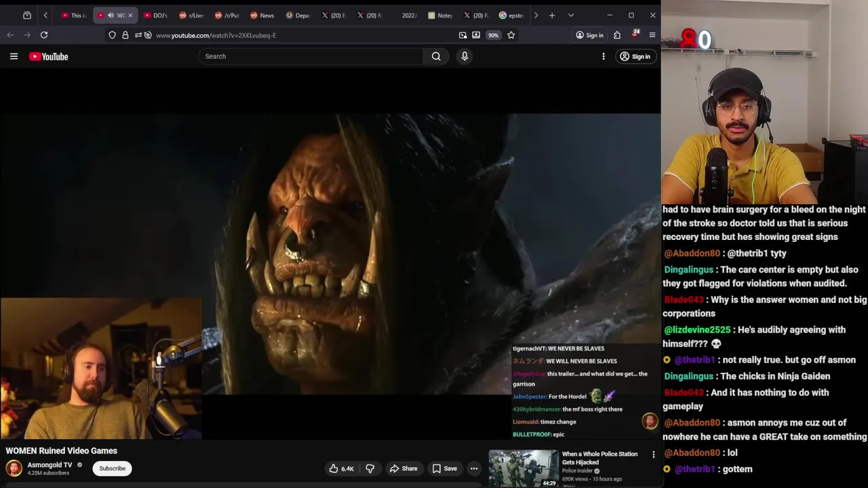868x488 pixels.
Task: Like the video with 6.4K thumbs up
Action: (x=341, y=468)
